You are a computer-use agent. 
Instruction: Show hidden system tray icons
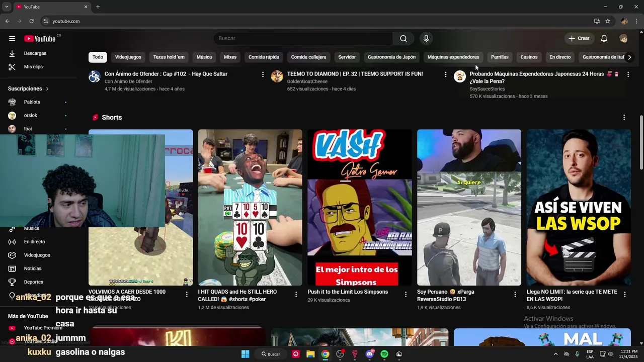point(555,354)
